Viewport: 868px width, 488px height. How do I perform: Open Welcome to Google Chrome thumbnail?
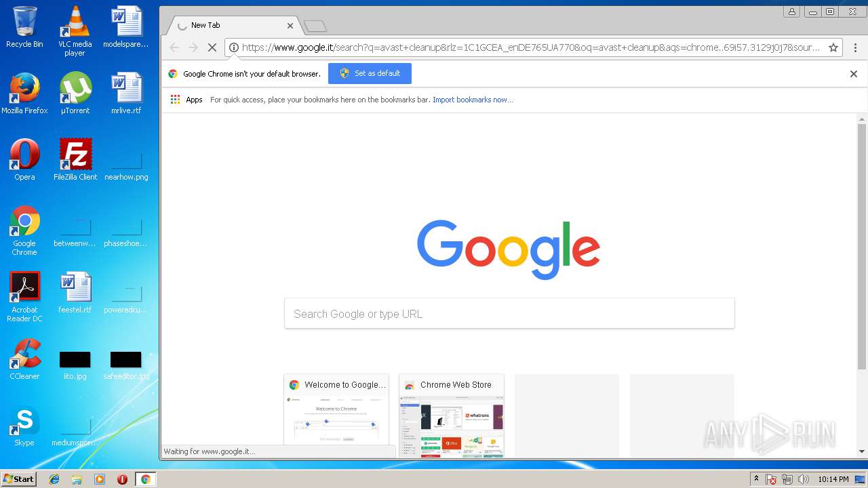pyautogui.click(x=336, y=415)
